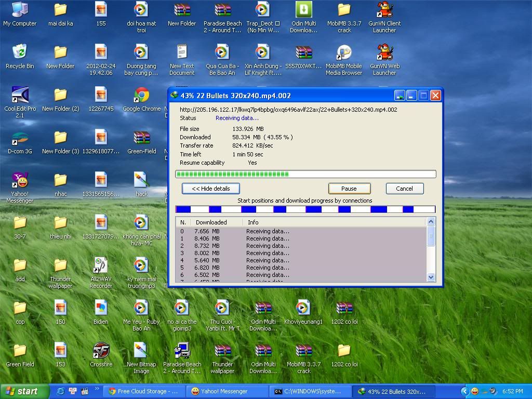
Task: Click the main download progress bar
Action: pos(305,174)
